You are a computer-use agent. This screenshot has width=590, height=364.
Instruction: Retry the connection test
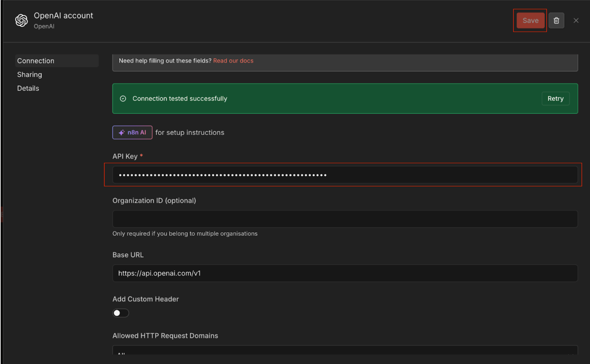[555, 98]
